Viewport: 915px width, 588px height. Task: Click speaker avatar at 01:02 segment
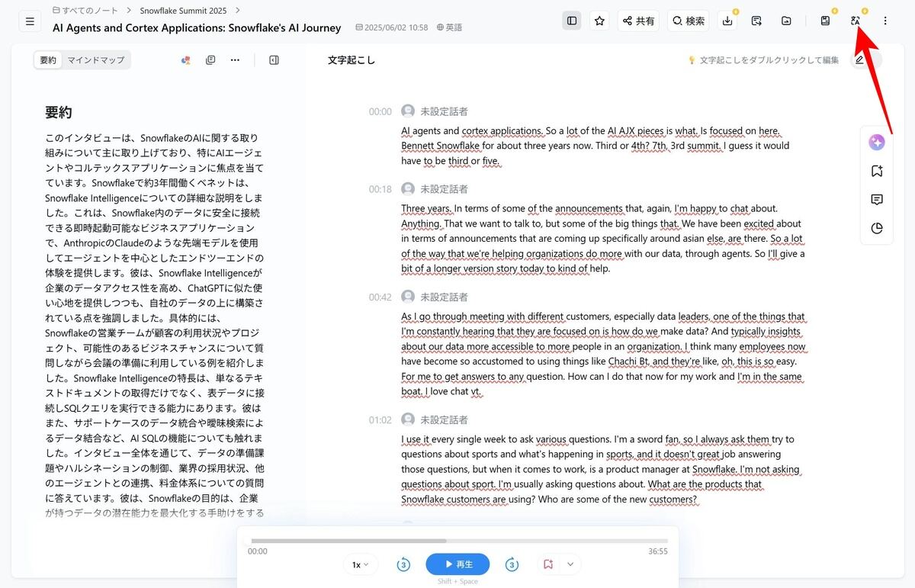pyautogui.click(x=408, y=419)
